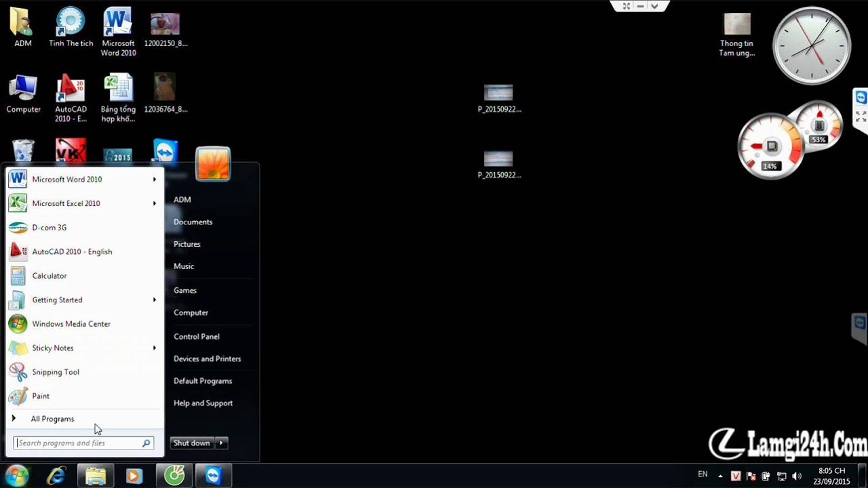Open Calculator from Start menu
868x488 pixels.
point(83,276)
